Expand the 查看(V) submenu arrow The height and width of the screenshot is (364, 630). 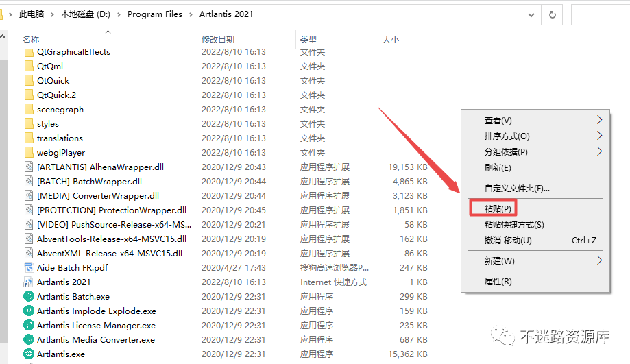point(599,120)
